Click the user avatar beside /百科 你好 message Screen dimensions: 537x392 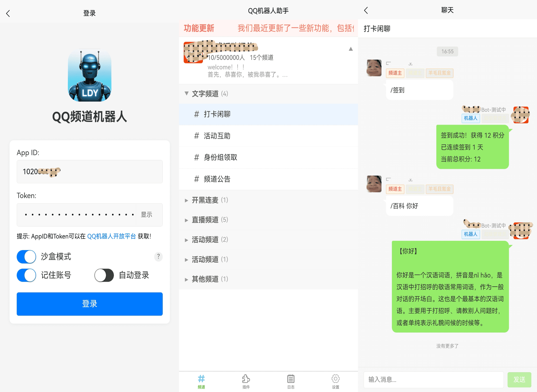[x=374, y=184]
